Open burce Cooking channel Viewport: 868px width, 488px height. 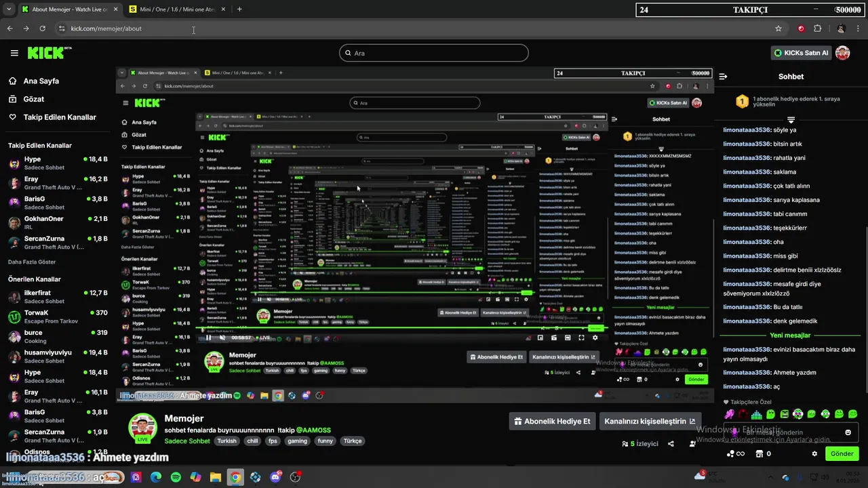[x=58, y=337]
